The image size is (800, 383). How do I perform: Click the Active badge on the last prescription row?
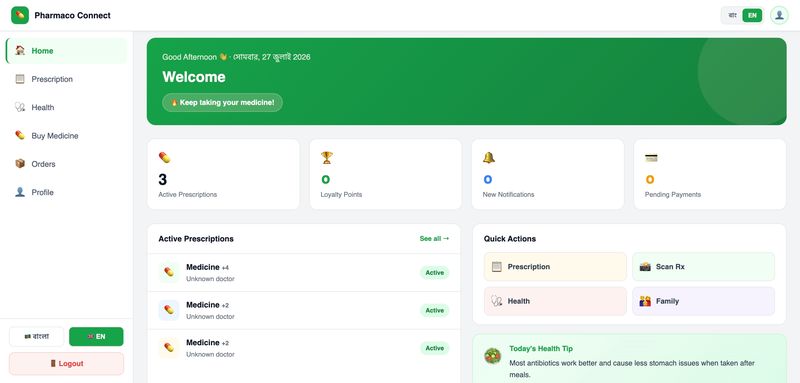435,348
